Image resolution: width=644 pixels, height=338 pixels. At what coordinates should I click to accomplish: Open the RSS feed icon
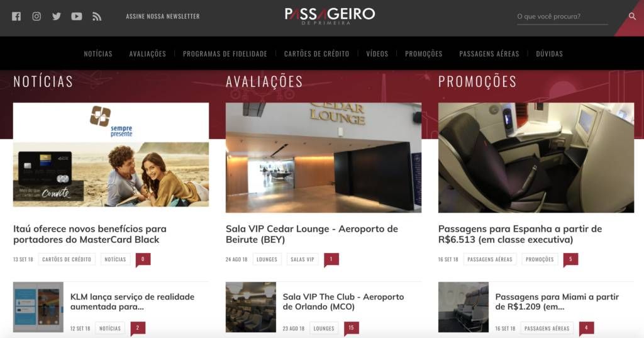point(96,16)
